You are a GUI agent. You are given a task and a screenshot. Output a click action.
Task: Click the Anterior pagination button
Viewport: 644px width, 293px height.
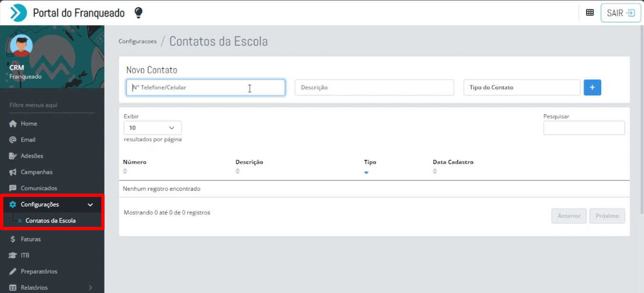[569, 216]
